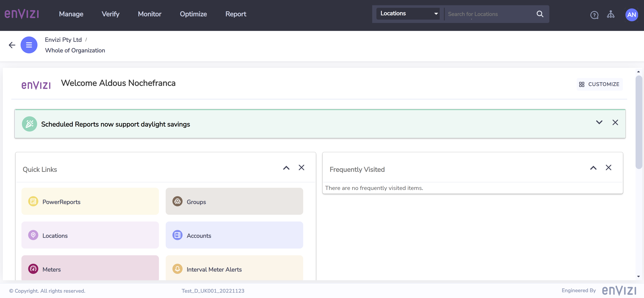
Task: Click the search magnifier icon
Action: coord(540,14)
